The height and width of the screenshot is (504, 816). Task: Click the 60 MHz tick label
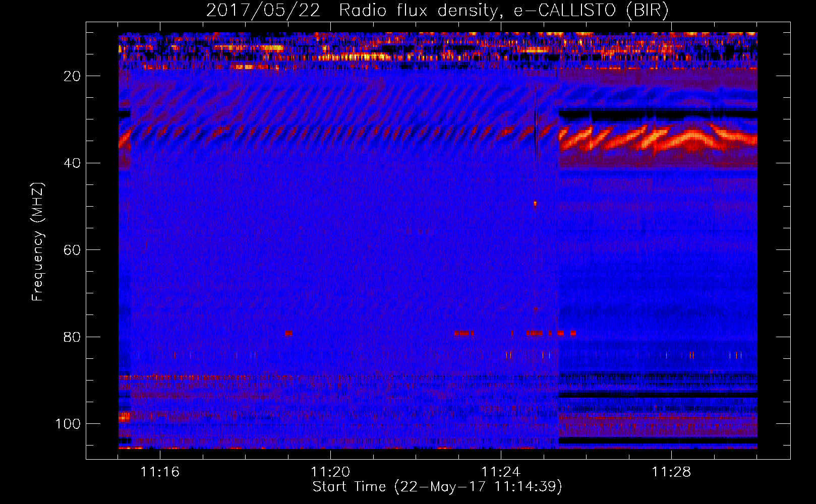pos(72,250)
